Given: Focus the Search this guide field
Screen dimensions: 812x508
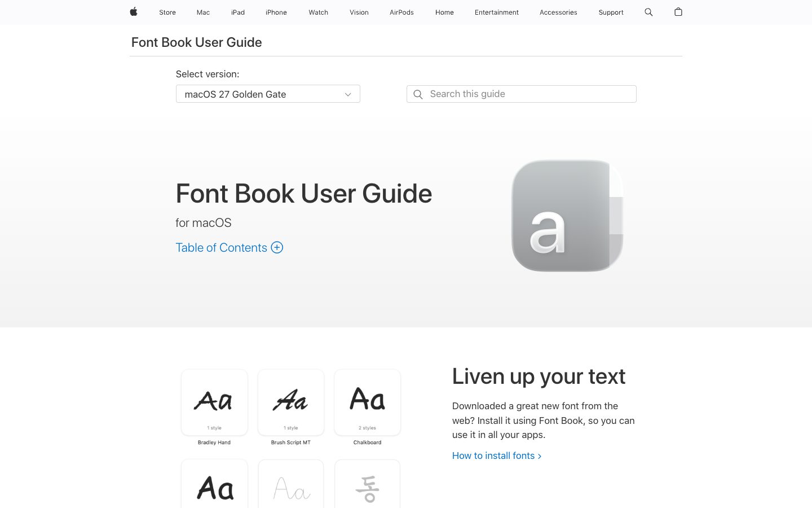Looking at the screenshot, I should [x=522, y=94].
